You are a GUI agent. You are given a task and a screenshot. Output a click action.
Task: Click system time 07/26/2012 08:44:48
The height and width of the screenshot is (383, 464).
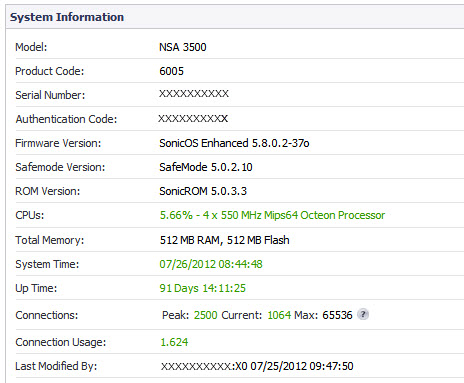[211, 264]
